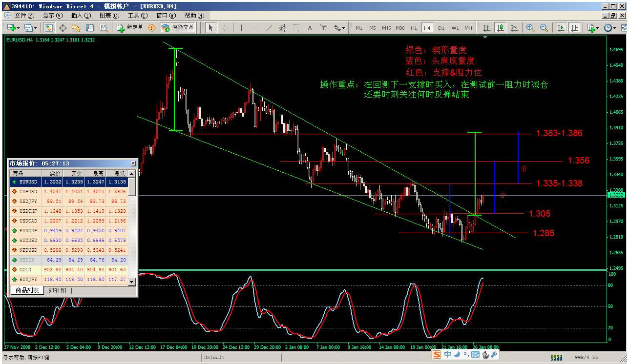Switch to candlestick chart display
The width and height of the screenshot is (629, 364).
click(x=501, y=28)
